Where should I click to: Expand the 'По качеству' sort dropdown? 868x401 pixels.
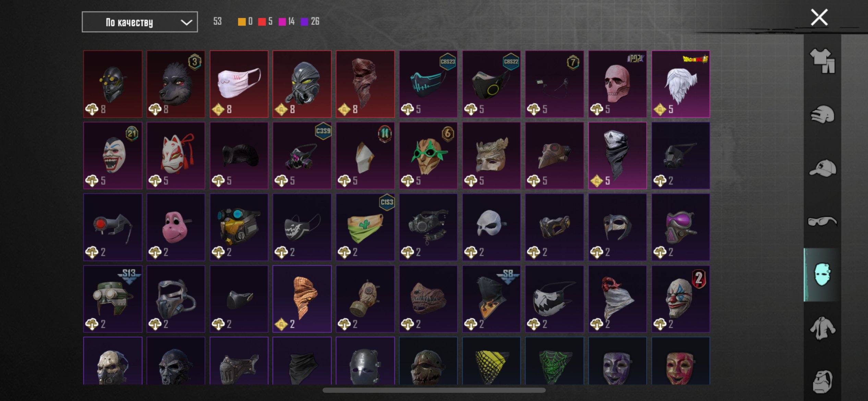coord(140,22)
